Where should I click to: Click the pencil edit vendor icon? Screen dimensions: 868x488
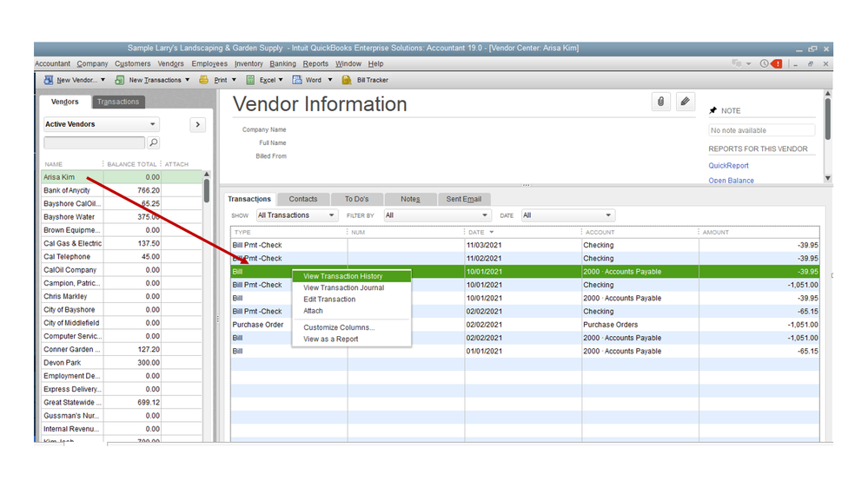[x=686, y=102]
